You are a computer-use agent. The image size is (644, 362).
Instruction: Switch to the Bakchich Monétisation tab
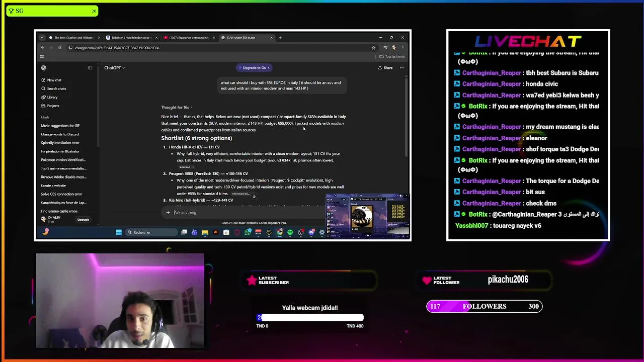tap(131, 38)
